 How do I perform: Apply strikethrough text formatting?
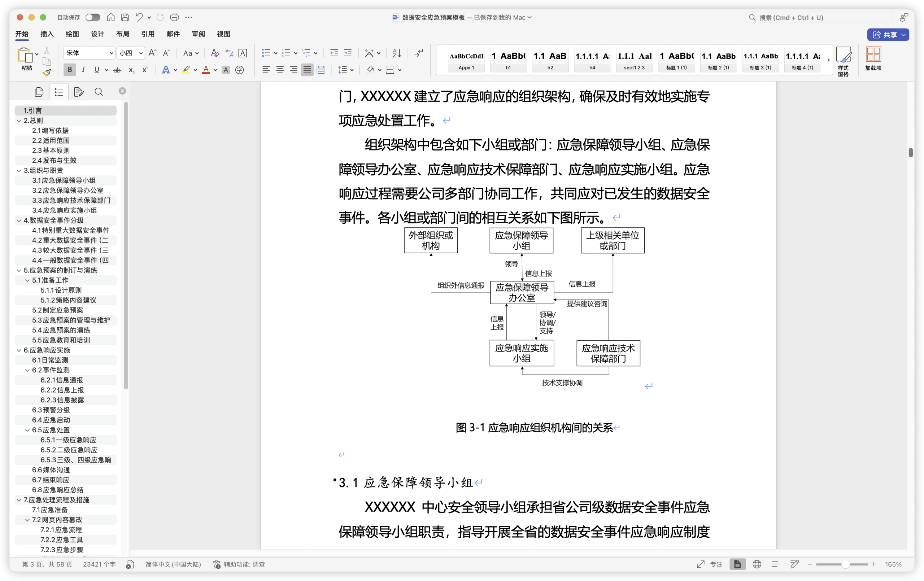(117, 70)
